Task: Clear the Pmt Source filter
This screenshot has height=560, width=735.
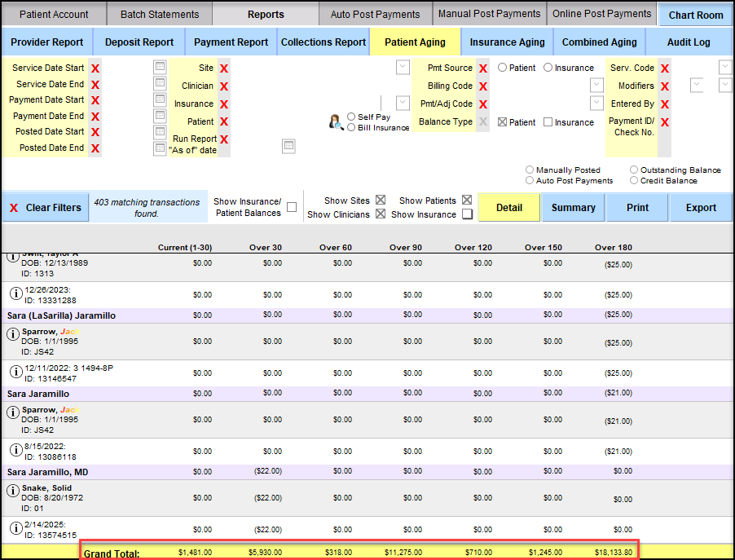Action: (483, 68)
